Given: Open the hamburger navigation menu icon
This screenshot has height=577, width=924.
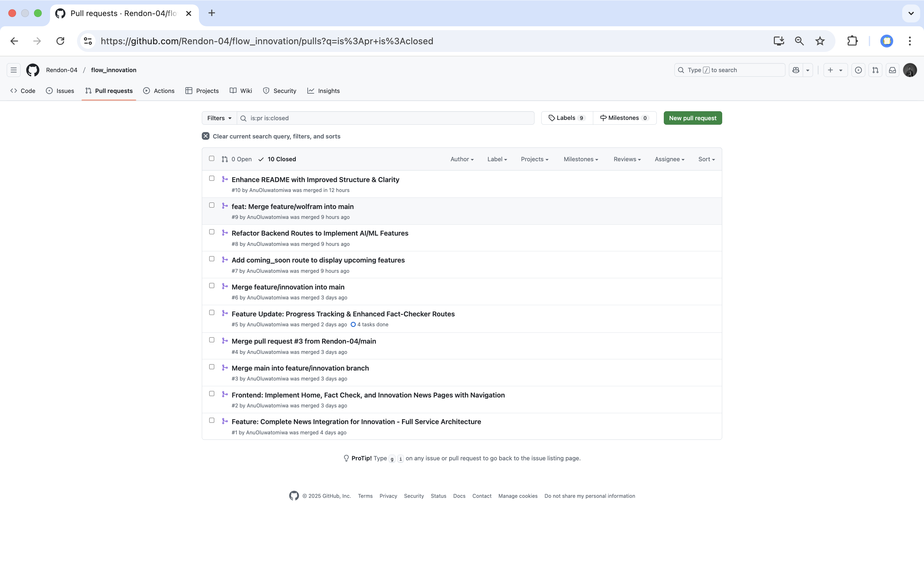Looking at the screenshot, I should tap(13, 70).
